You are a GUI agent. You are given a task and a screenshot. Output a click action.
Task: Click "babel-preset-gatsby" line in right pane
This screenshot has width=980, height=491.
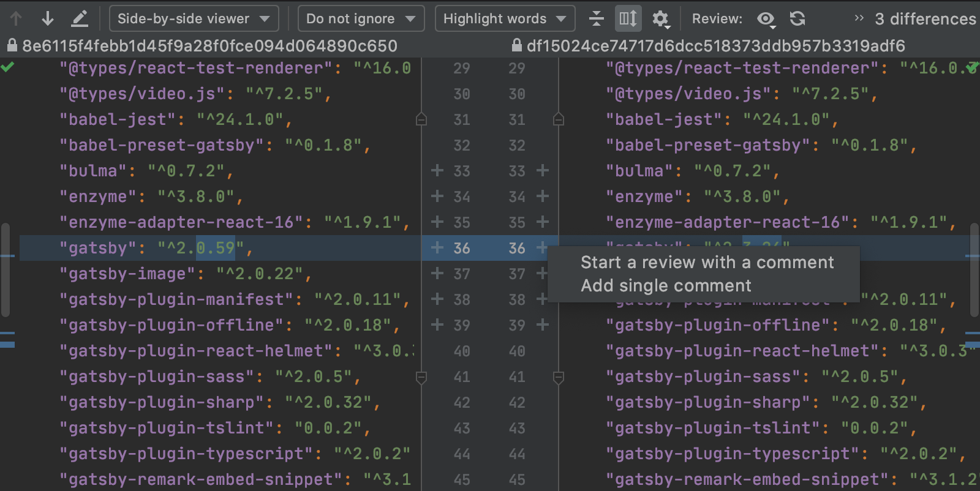(761, 145)
